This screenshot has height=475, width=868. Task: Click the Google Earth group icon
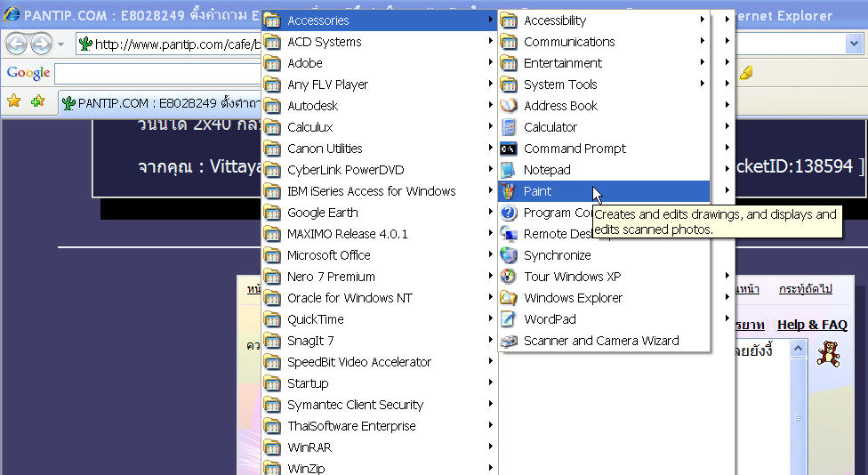tap(272, 213)
